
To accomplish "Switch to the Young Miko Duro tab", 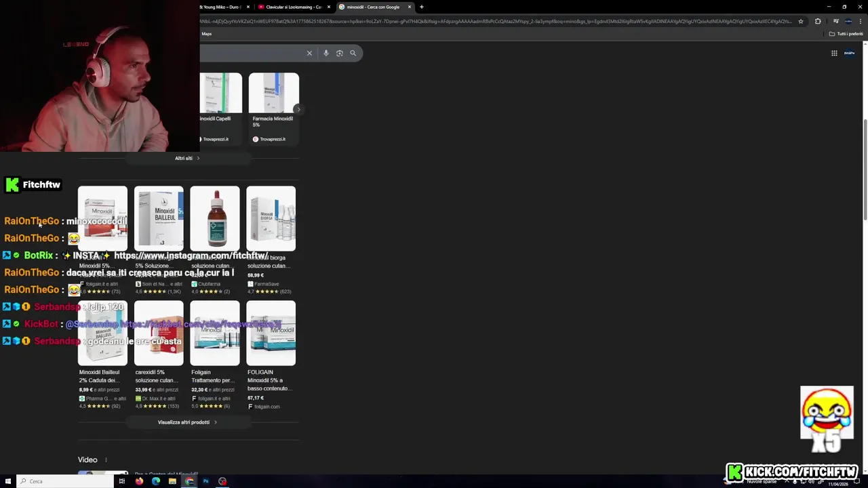I will [222, 7].
